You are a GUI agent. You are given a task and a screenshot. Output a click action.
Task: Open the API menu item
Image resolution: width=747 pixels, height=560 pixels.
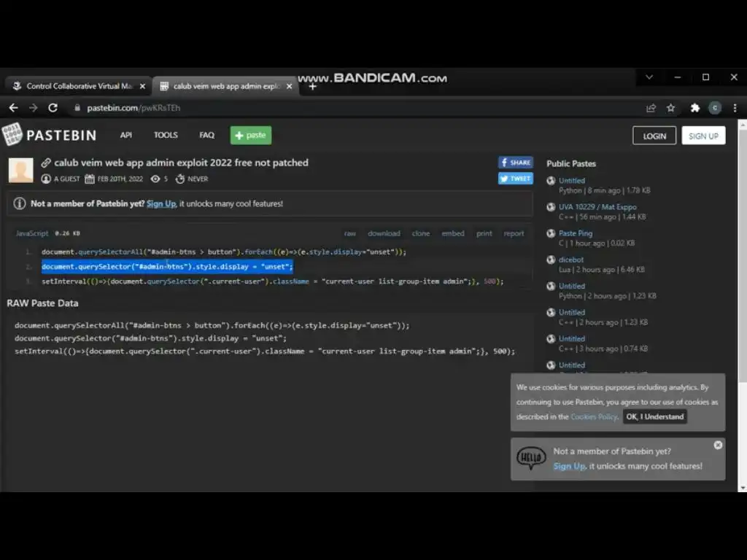pos(125,135)
